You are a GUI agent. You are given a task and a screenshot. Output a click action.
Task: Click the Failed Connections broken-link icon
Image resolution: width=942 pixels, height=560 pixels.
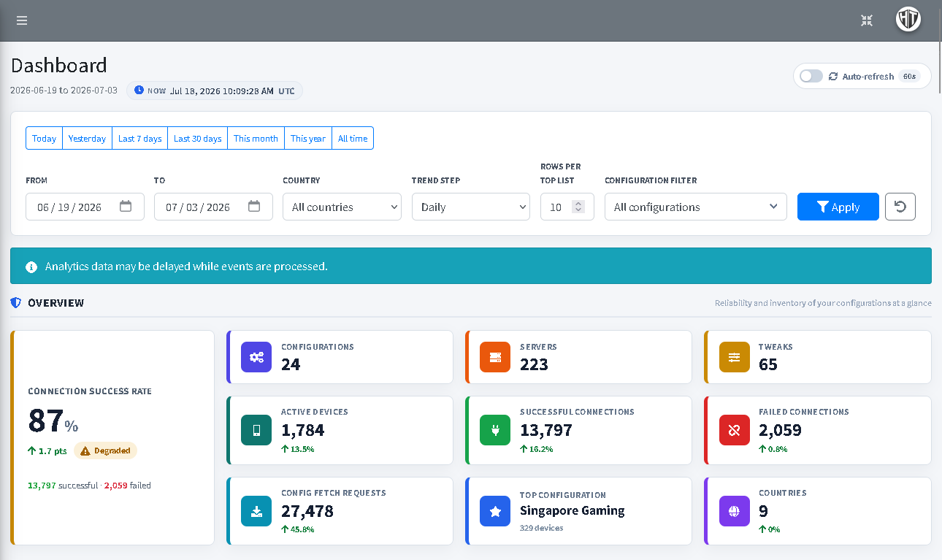coord(734,430)
